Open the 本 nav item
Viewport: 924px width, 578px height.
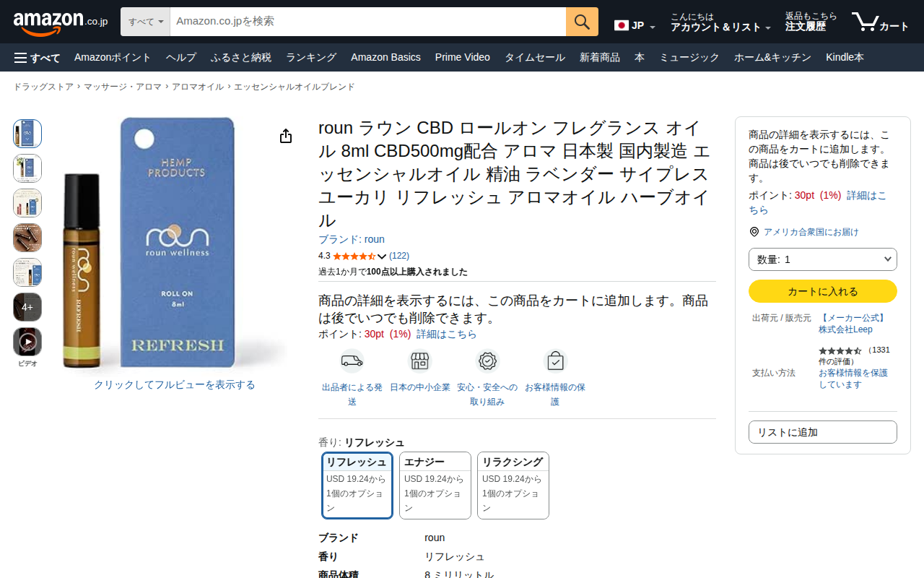640,58
